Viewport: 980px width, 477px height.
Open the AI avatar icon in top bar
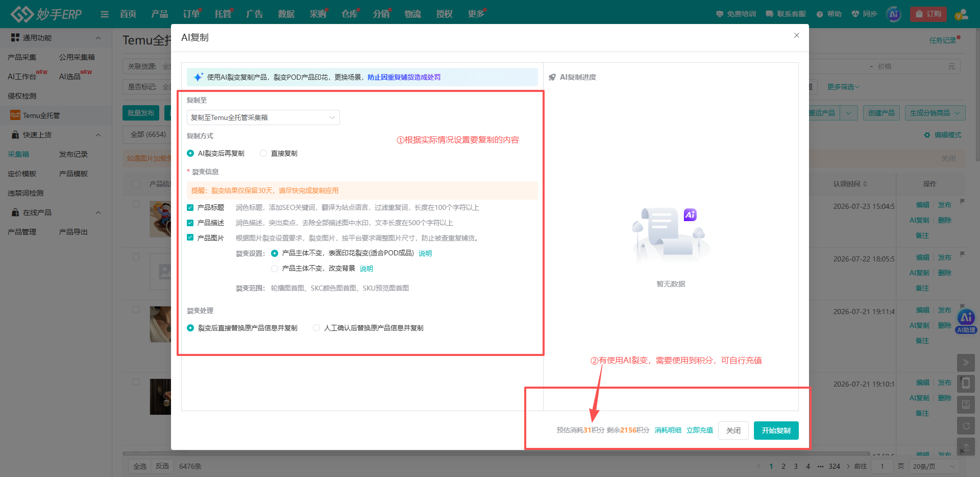coord(894,14)
